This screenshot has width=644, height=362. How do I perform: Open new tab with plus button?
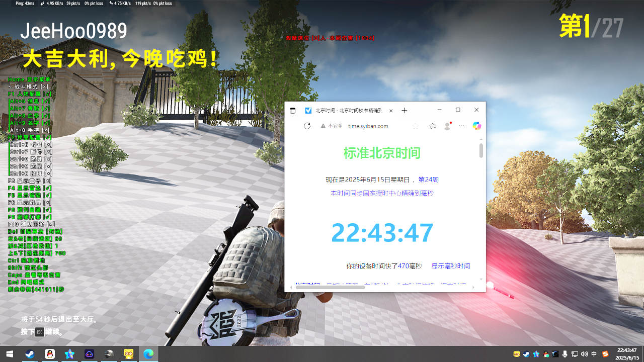click(404, 111)
